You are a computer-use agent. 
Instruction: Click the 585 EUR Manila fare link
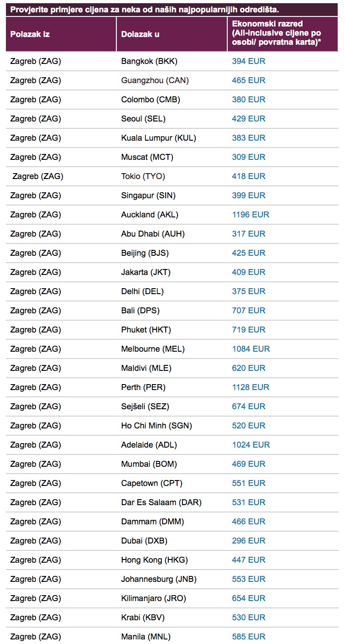tap(248, 637)
